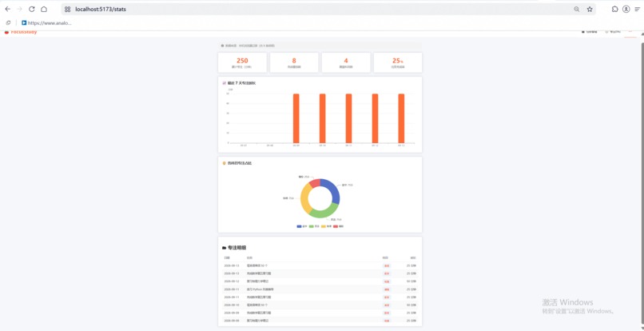
Task: Toggle the green legend item under the donut
Action: (314, 226)
